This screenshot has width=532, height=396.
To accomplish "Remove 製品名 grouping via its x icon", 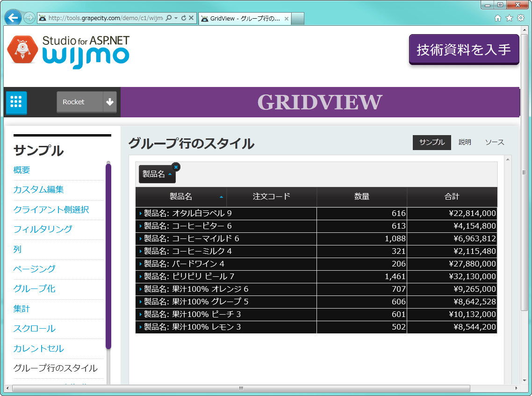I will (x=176, y=166).
